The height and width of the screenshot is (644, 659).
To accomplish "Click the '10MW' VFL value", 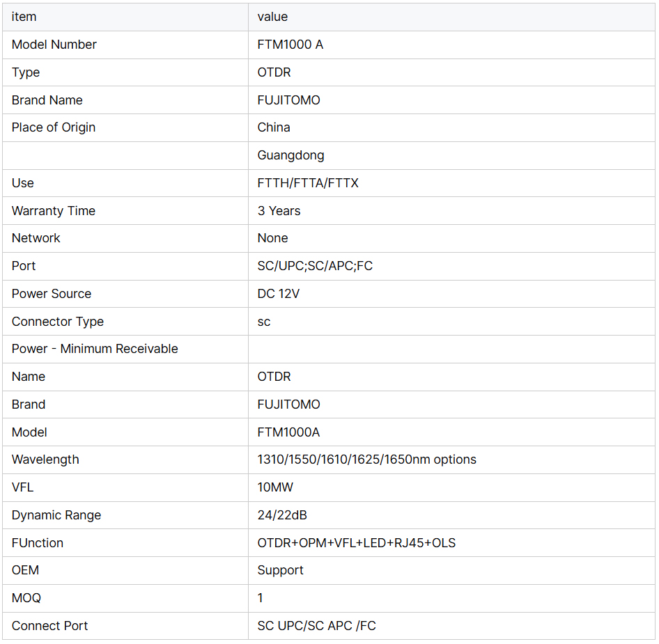I will 275,487.
